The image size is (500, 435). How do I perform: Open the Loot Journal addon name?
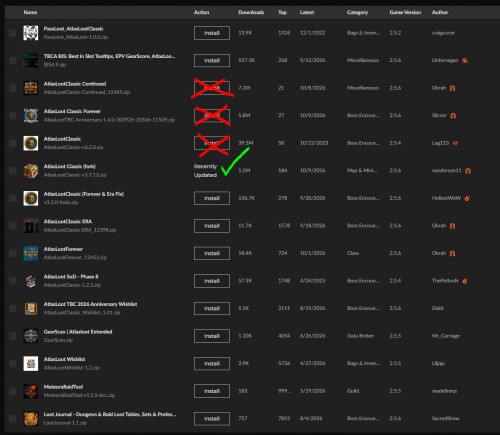[110, 414]
